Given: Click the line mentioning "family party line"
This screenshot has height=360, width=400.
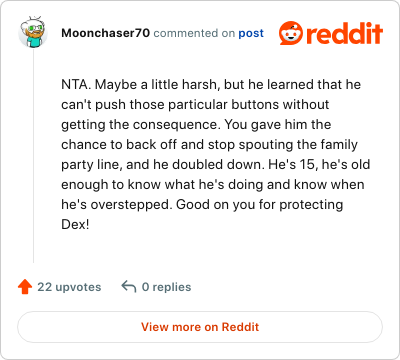Looking at the screenshot, I should tap(209, 145).
